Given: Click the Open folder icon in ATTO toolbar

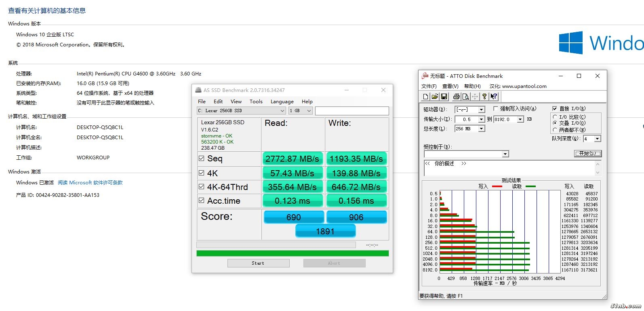Looking at the screenshot, I should (x=435, y=96).
